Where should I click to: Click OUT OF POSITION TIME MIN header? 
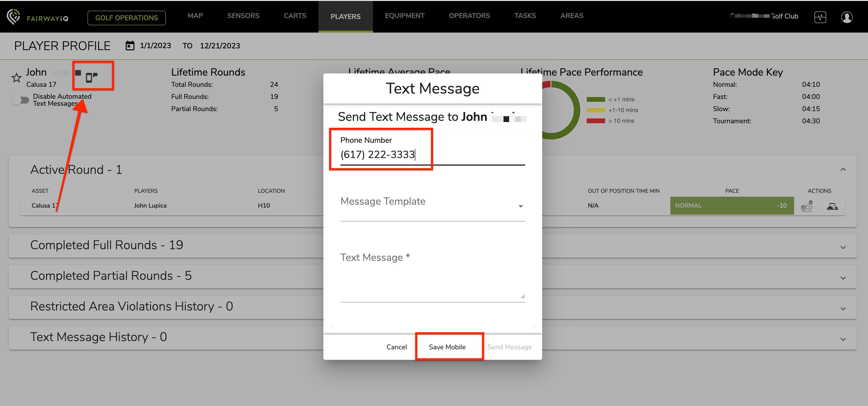tap(623, 191)
